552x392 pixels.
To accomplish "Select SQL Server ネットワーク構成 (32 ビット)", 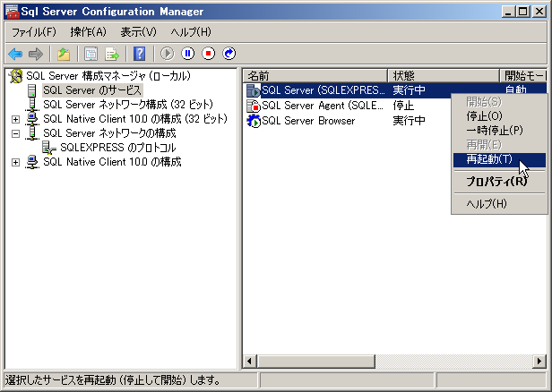I will (128, 105).
